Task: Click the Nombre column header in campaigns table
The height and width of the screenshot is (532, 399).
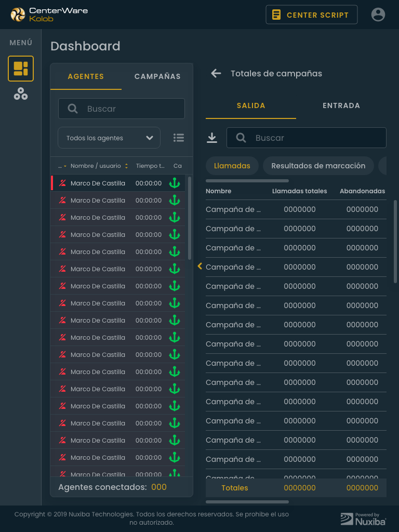Action: (219, 191)
